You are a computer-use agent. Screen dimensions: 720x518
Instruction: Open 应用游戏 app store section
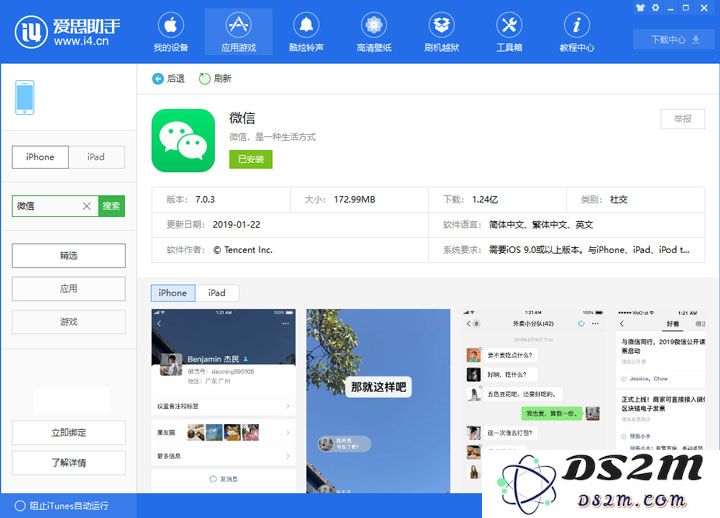coord(238,32)
